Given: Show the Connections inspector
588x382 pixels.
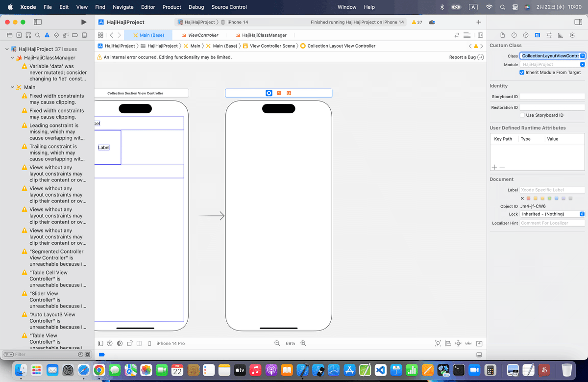Looking at the screenshot, I should point(572,35).
